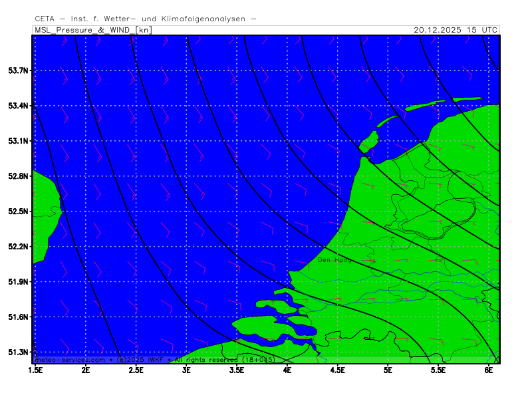532x399 pixels.
Task: Click the long narrow island at top right
Action: (426, 104)
